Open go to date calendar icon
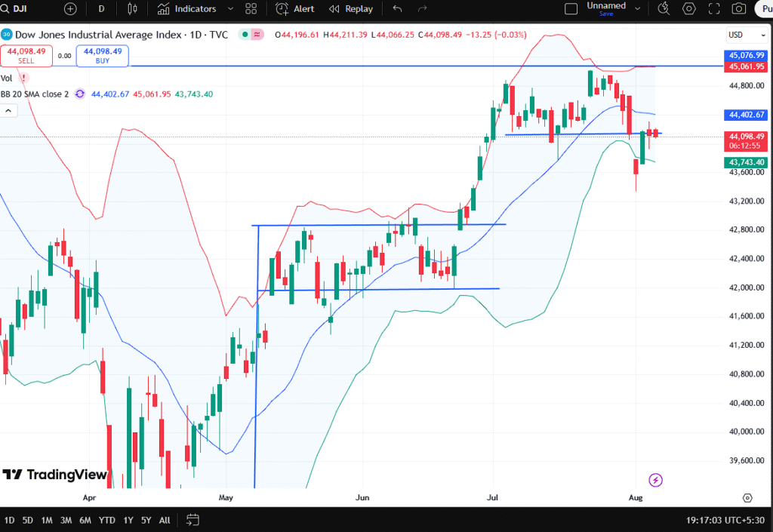The image size is (773, 532). pyautogui.click(x=192, y=519)
